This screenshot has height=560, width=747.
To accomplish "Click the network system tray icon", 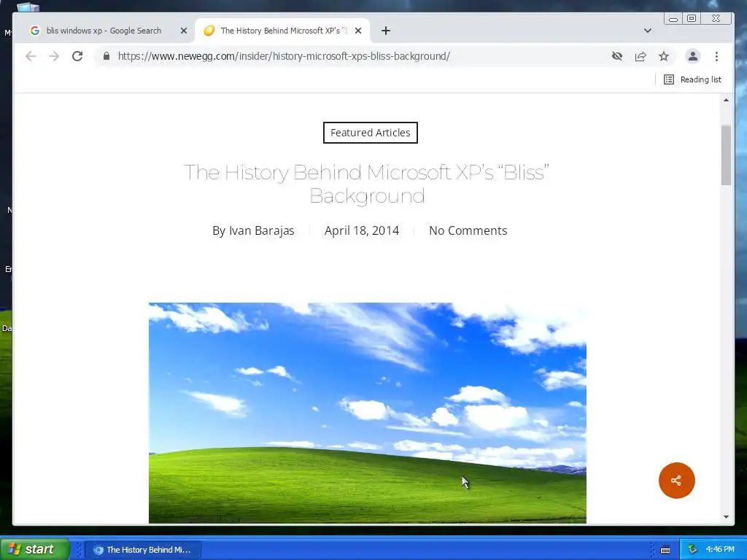I will (x=693, y=550).
